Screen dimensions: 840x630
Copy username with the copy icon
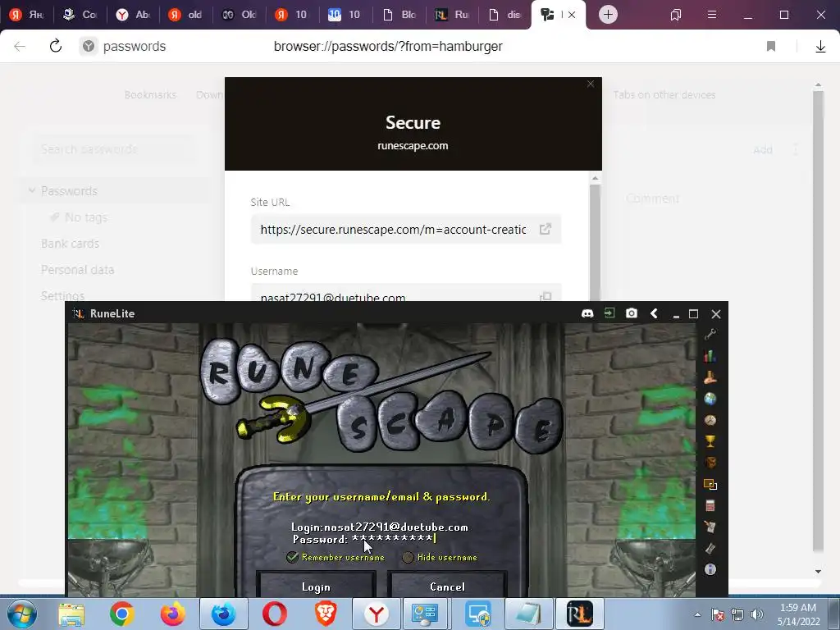(546, 296)
